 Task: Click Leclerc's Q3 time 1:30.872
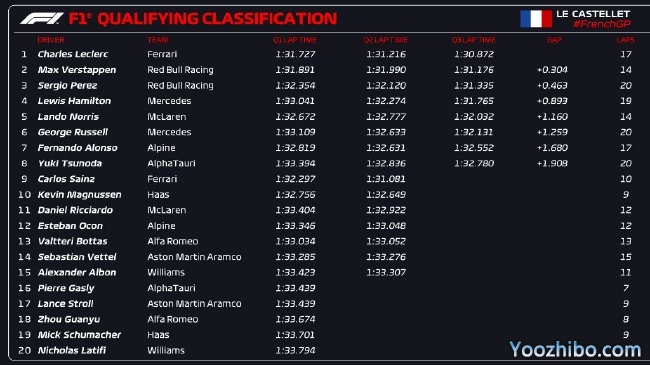(x=474, y=54)
